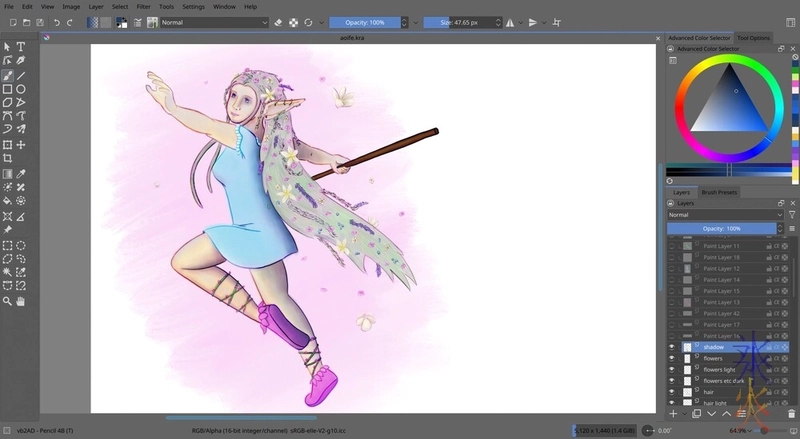Open the layer blending mode dropdown
This screenshot has height=439, width=800.
(725, 215)
